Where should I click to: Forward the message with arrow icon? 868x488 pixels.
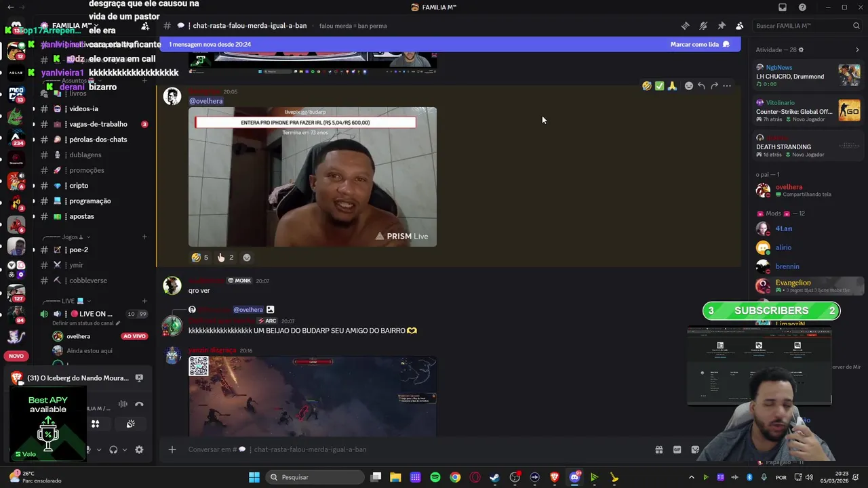[x=714, y=86]
